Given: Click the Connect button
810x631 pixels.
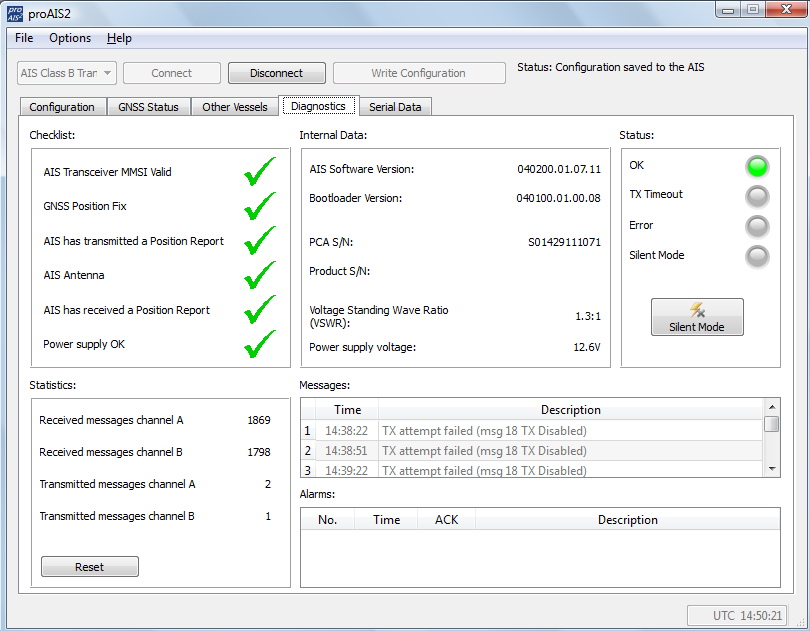Looking at the screenshot, I should click(172, 73).
